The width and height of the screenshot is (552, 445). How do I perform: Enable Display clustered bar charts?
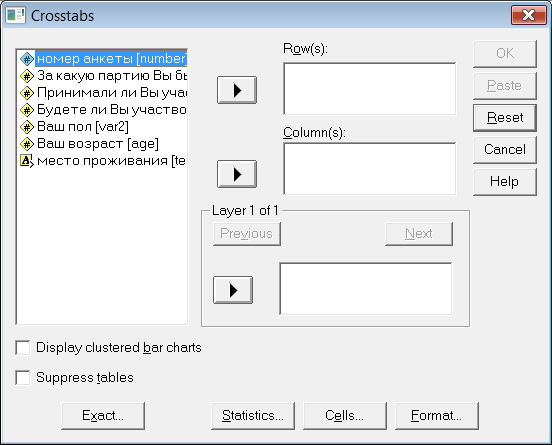point(23,348)
